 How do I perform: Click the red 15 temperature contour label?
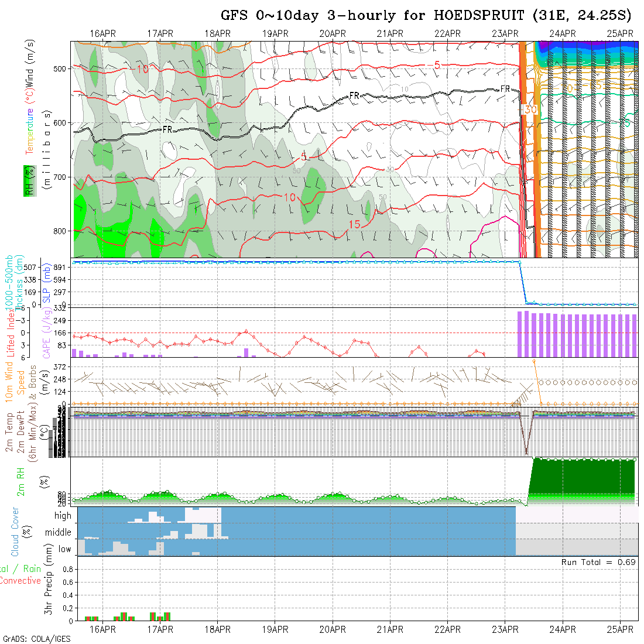pyautogui.click(x=354, y=224)
